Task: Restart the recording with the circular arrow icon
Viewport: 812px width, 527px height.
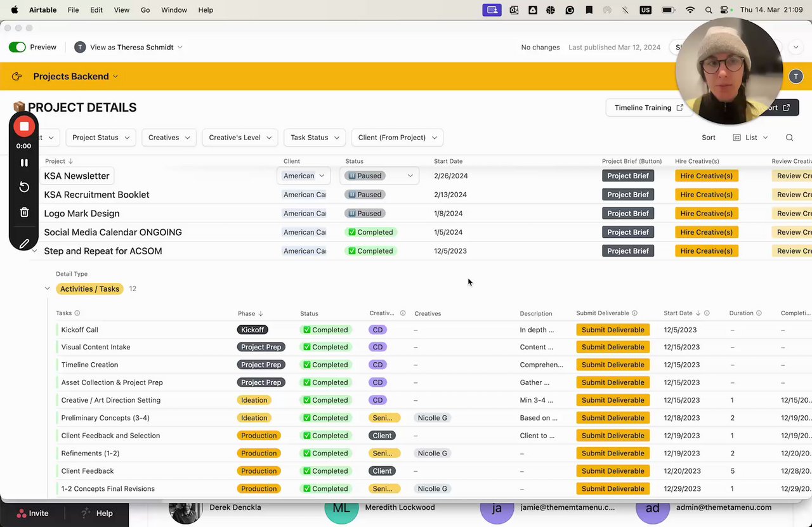Action: tap(24, 187)
